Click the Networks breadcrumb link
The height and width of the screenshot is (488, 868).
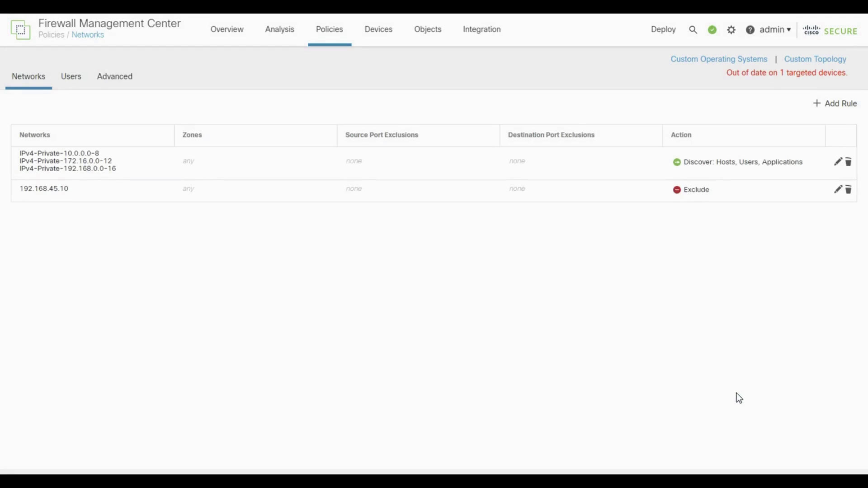[88, 35]
